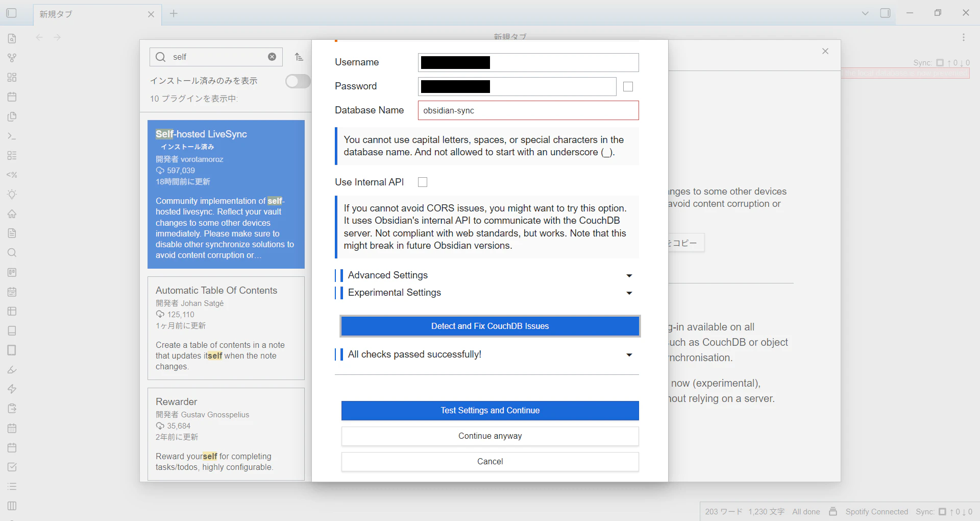Image resolution: width=980 pixels, height=521 pixels.
Task: Click the tablet ribbon icon
Action: (x=12, y=350)
